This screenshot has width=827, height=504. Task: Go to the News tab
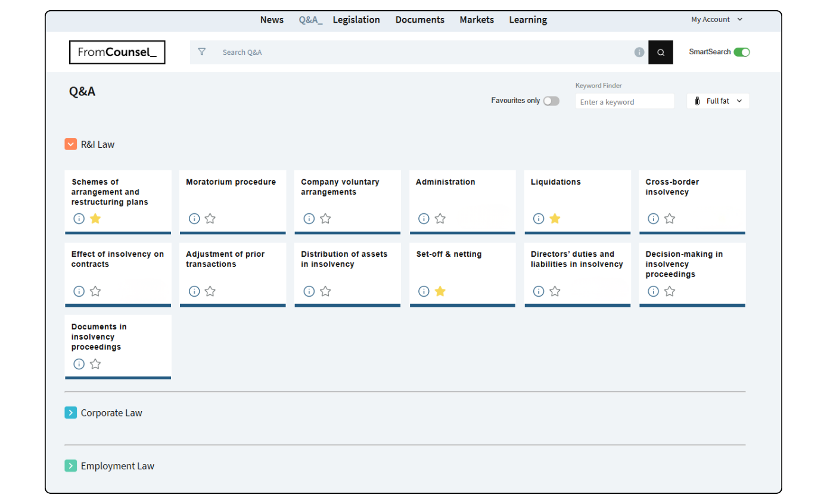coord(272,20)
